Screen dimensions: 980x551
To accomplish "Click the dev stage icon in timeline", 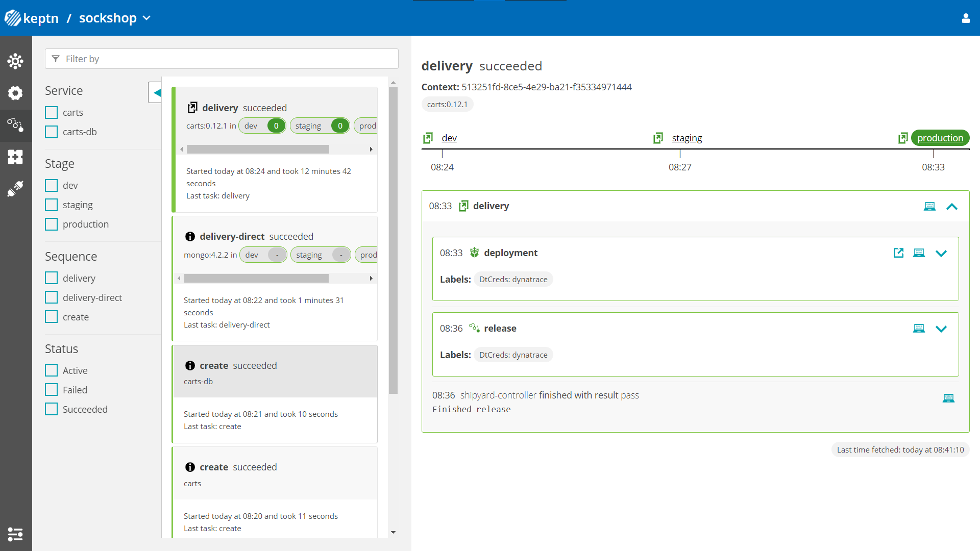I will pos(428,138).
